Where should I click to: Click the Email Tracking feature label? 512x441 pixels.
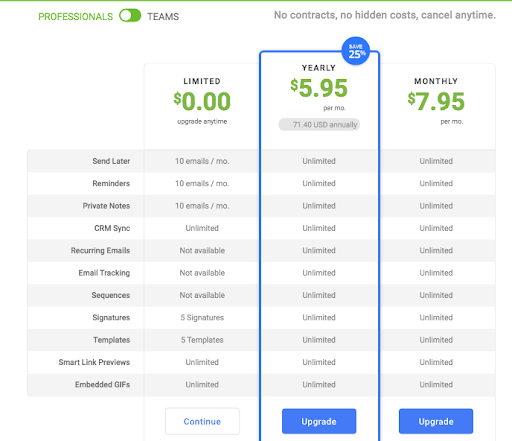click(x=104, y=273)
